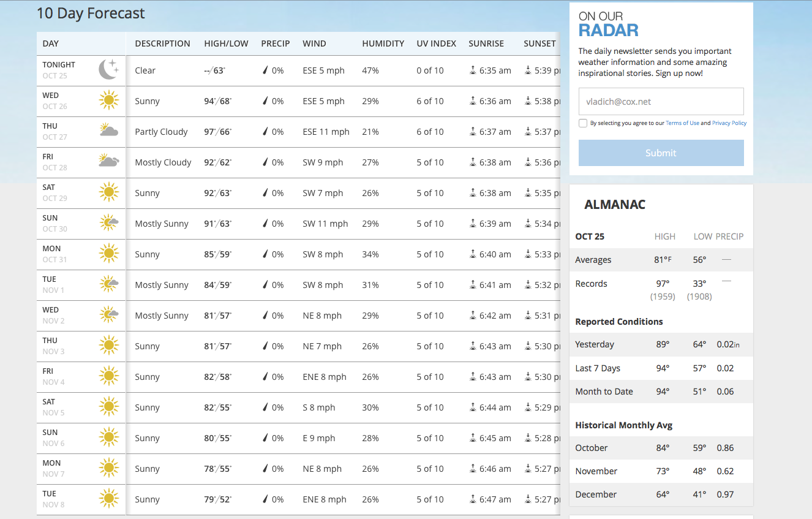Click the Submit newsletter button

point(661,153)
